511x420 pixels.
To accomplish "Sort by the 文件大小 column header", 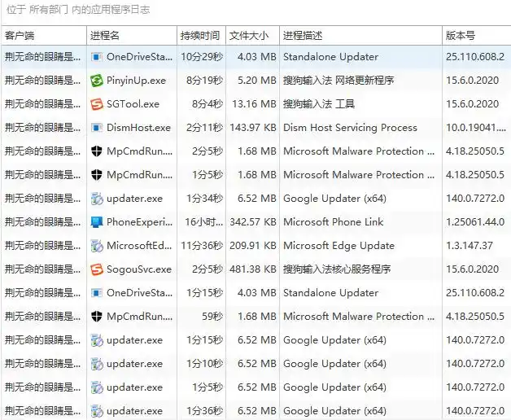I will coord(252,36).
